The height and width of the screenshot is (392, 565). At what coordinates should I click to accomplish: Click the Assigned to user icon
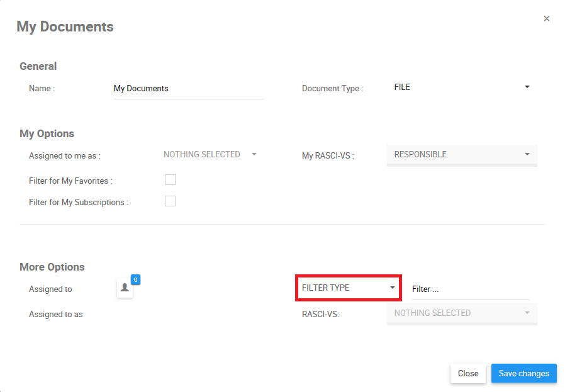(125, 288)
